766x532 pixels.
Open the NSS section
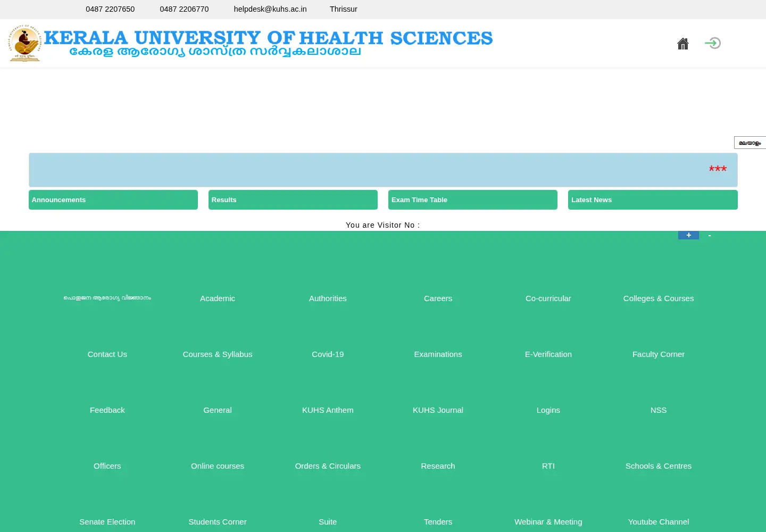click(659, 410)
